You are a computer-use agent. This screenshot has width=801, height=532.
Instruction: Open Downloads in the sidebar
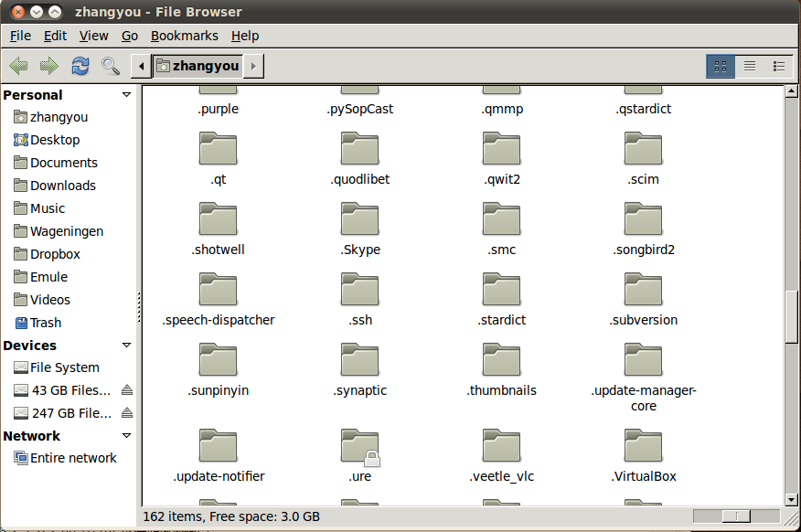[x=55, y=186]
